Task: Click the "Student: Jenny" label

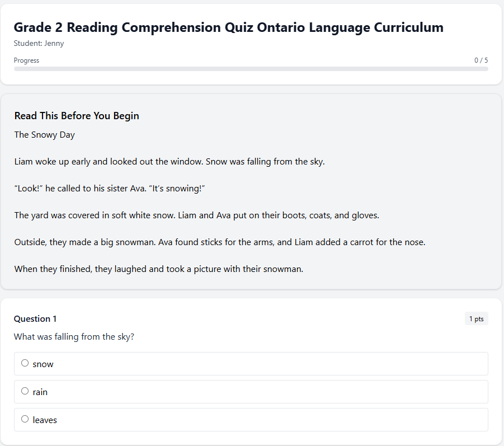Action: 39,43
